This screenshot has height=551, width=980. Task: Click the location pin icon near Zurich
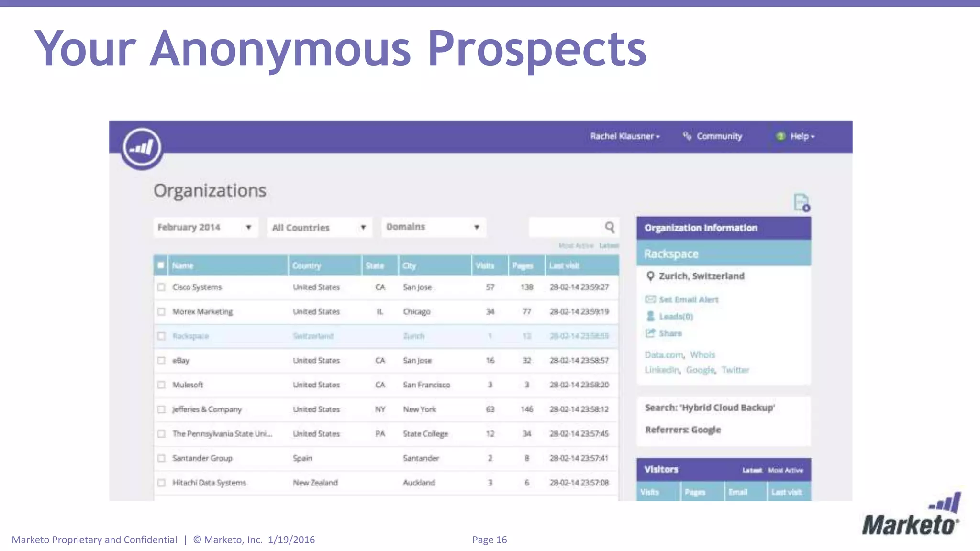(x=650, y=276)
